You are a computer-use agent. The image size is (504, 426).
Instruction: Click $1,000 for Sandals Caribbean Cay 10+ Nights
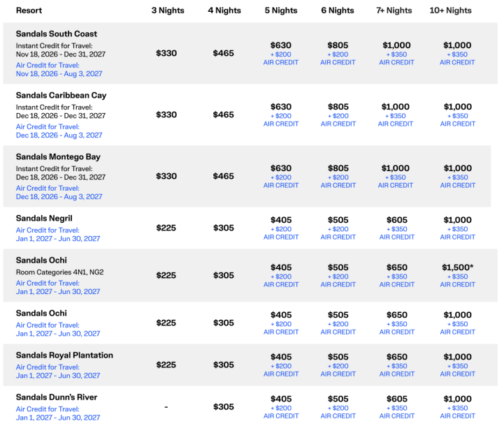458,107
